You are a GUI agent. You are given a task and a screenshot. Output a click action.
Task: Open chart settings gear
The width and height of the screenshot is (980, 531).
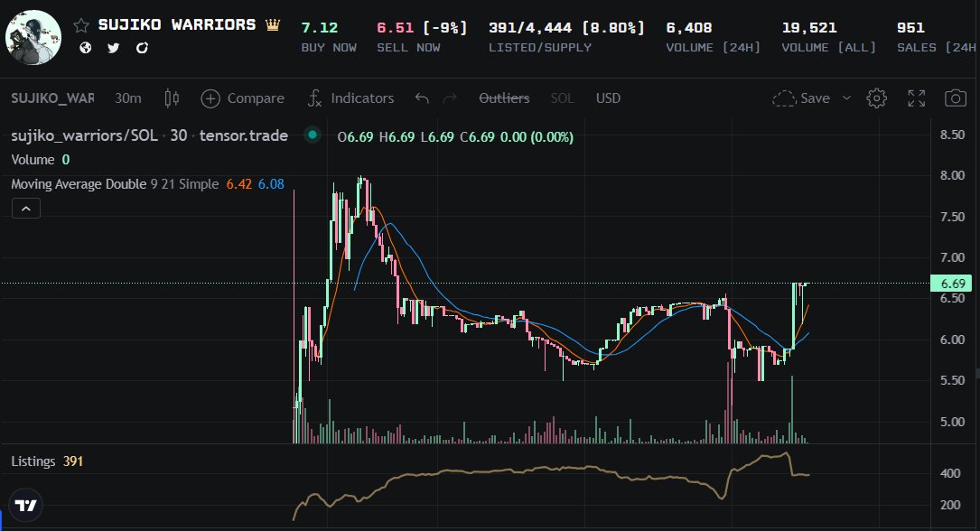tap(877, 98)
